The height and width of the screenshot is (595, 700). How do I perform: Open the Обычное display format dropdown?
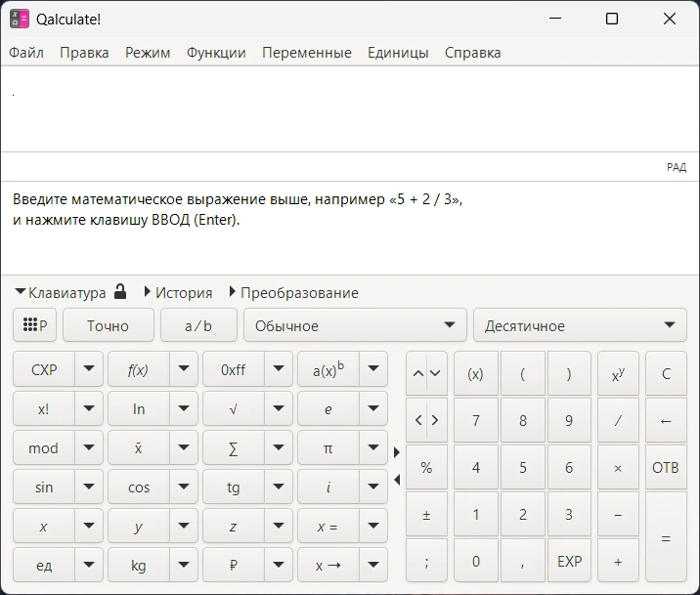click(x=355, y=325)
